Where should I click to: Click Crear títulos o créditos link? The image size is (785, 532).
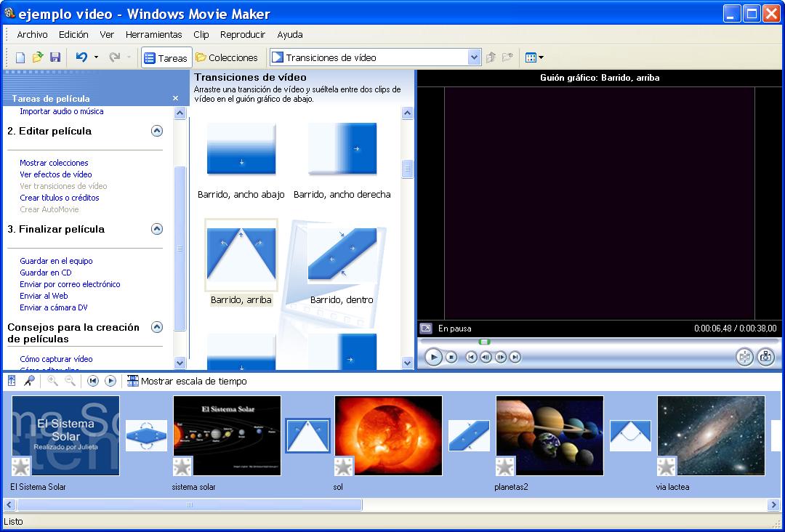(x=60, y=198)
